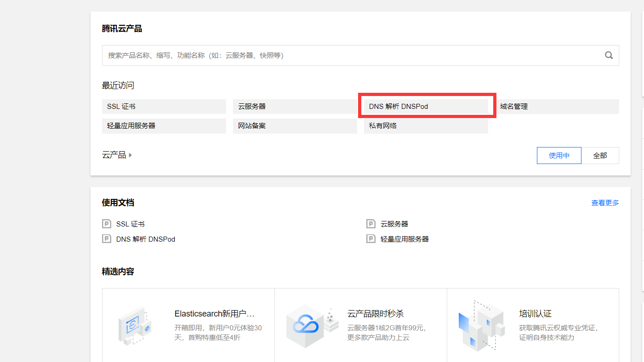Switch to the 全部 tab
The height and width of the screenshot is (362, 644).
point(600,155)
